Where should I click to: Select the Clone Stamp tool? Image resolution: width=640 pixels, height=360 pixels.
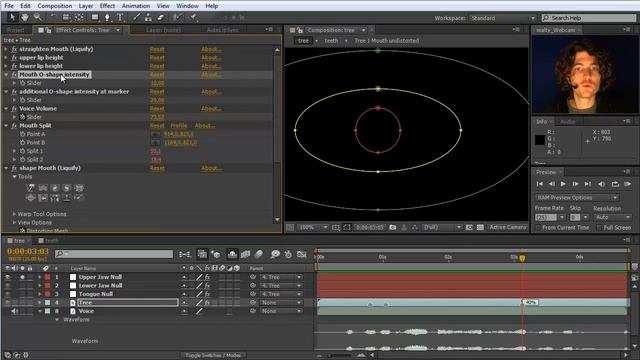[149, 17]
